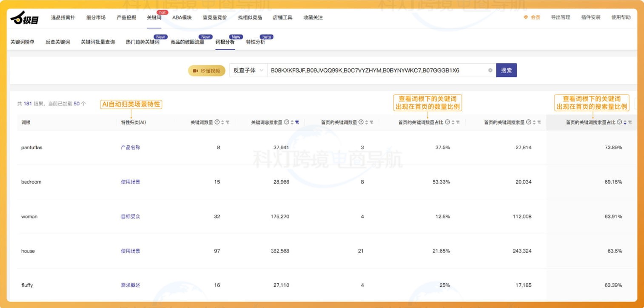Click the question-mark help icon beside 关键词数量
Screen dimensions: 644x308
[x=217, y=122]
